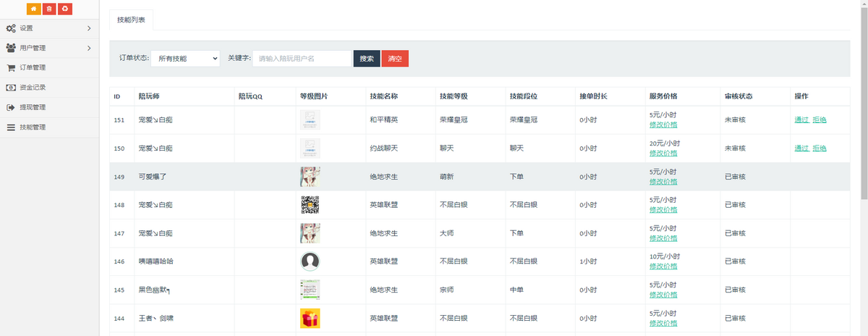Viewport: 868px width, 336px height.
Task: Expand the 设置 menu chevron
Action: [x=89, y=28]
